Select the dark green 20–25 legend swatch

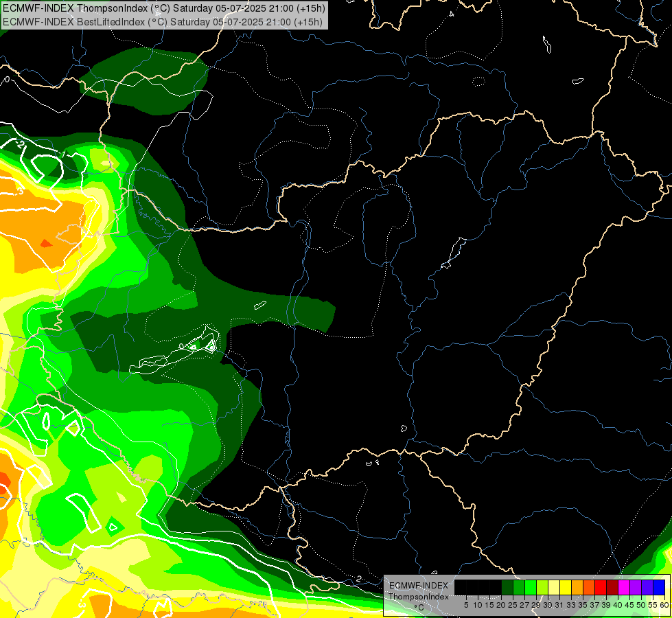pyautogui.click(x=507, y=587)
